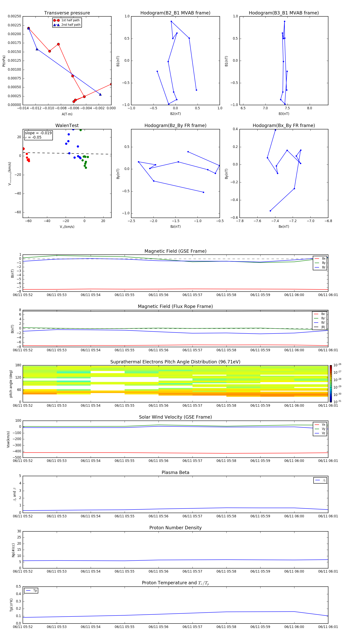This screenshot has height=644, width=351.
Task: Click the "0.00250" tick on Pt axis
Action: 14,16
